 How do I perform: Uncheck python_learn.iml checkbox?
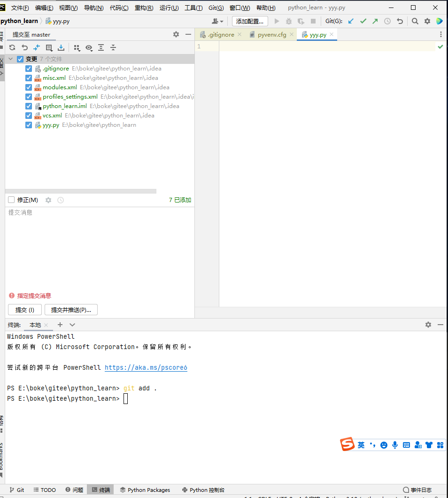tap(29, 106)
